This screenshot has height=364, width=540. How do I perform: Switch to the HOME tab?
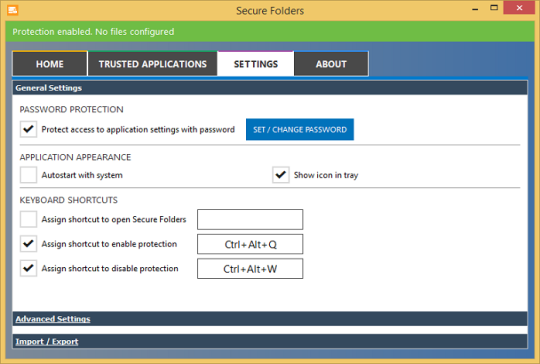point(50,64)
